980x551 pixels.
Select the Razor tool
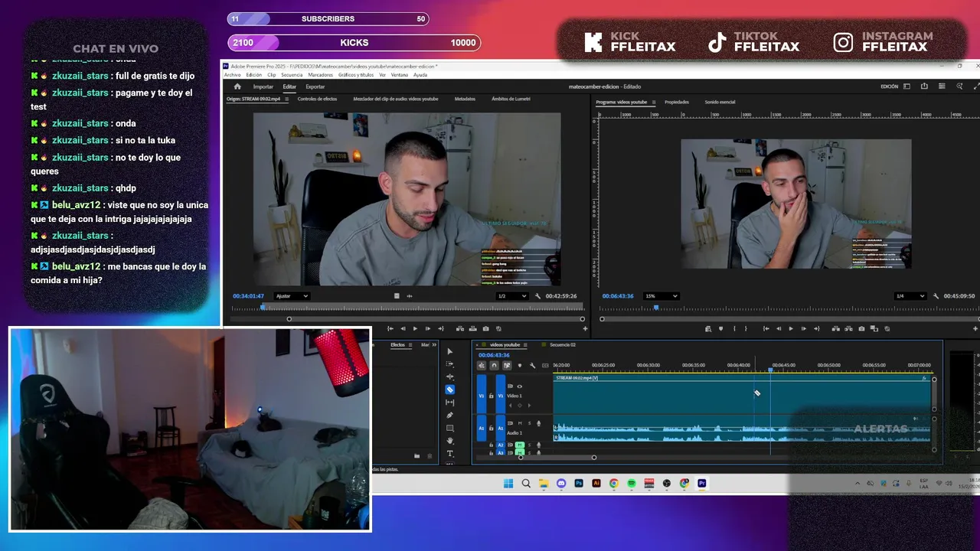tap(450, 390)
